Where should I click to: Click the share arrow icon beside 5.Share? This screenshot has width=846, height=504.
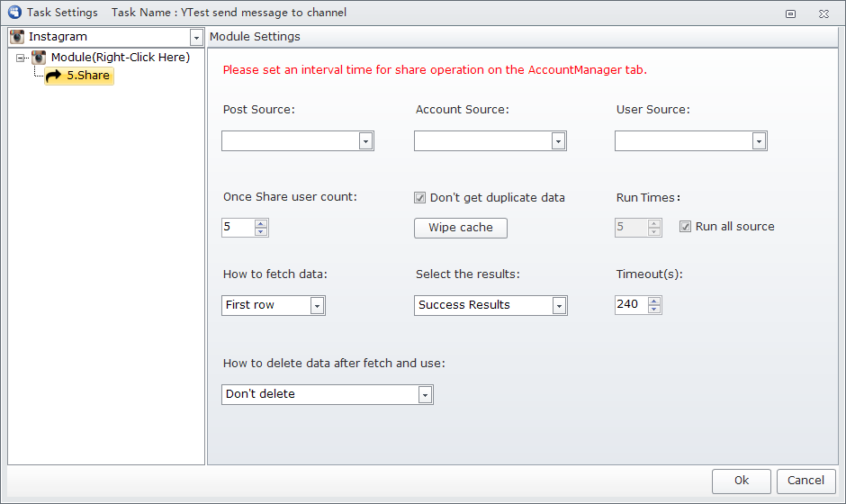pos(53,76)
